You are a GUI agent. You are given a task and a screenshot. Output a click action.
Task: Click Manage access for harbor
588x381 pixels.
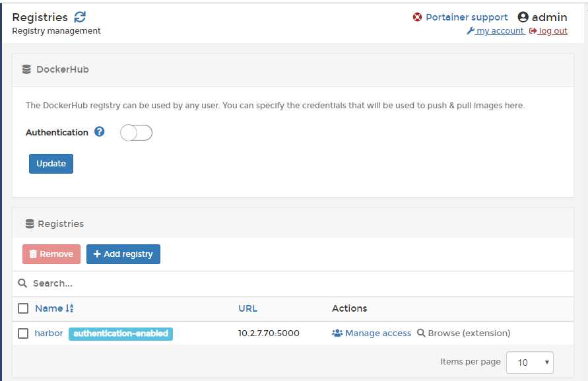click(378, 333)
